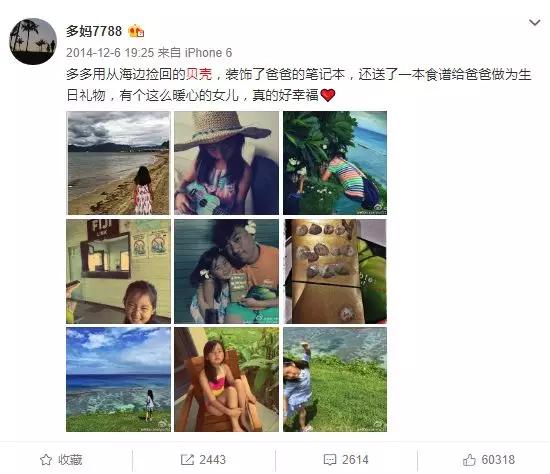Open the straw hat ukulele photo
This screenshot has height=474, width=550.
[227, 163]
